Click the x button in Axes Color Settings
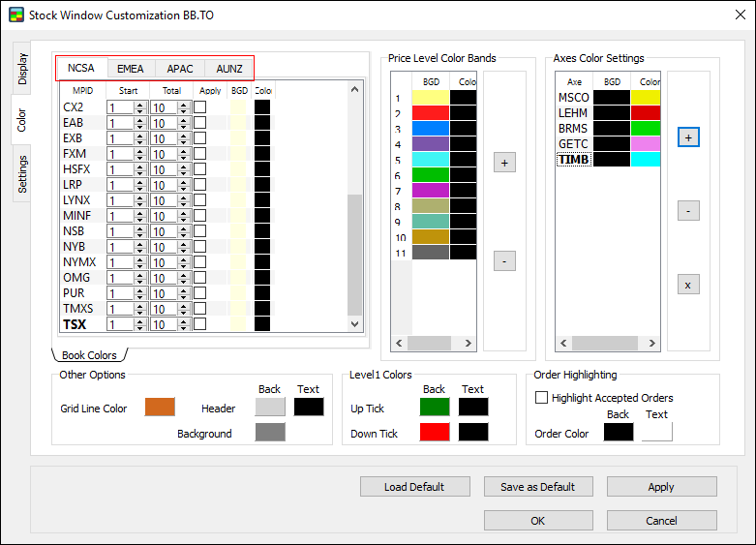Image resolution: width=756 pixels, height=545 pixels. tap(687, 285)
